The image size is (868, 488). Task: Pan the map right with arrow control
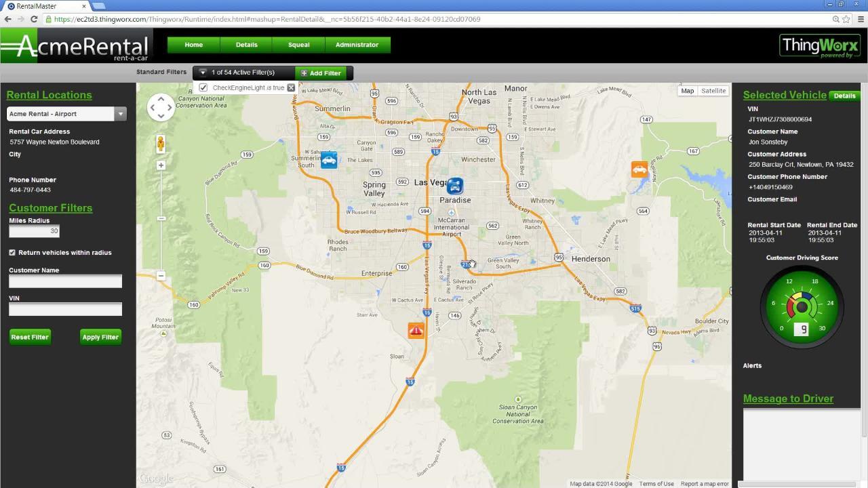(x=170, y=107)
